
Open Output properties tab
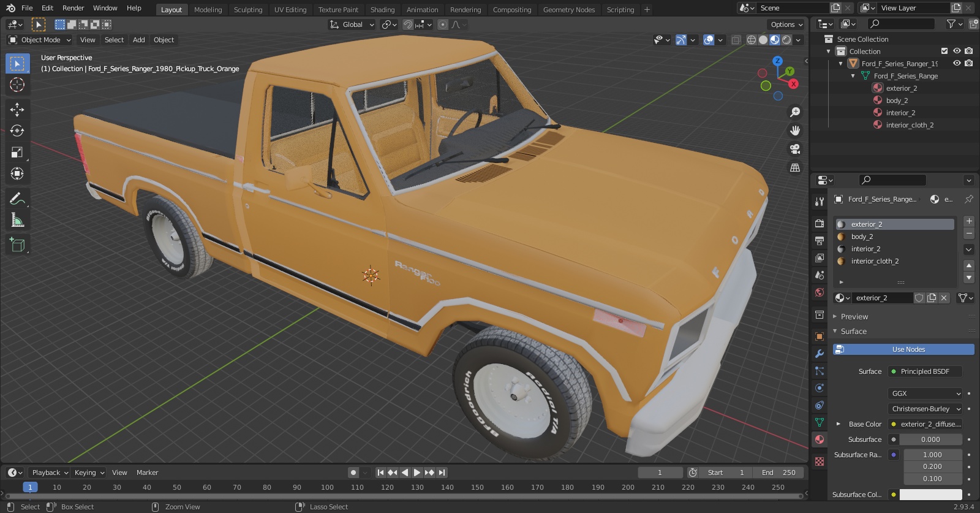coord(820,240)
